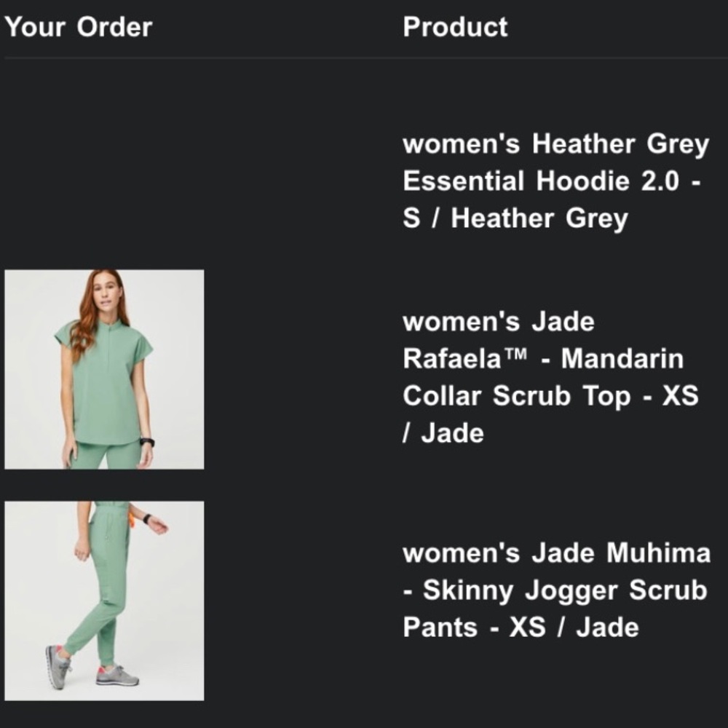The width and height of the screenshot is (728, 728).
Task: Click the mandarin collar on the scrub top photo
Action: pyautogui.click(x=106, y=323)
